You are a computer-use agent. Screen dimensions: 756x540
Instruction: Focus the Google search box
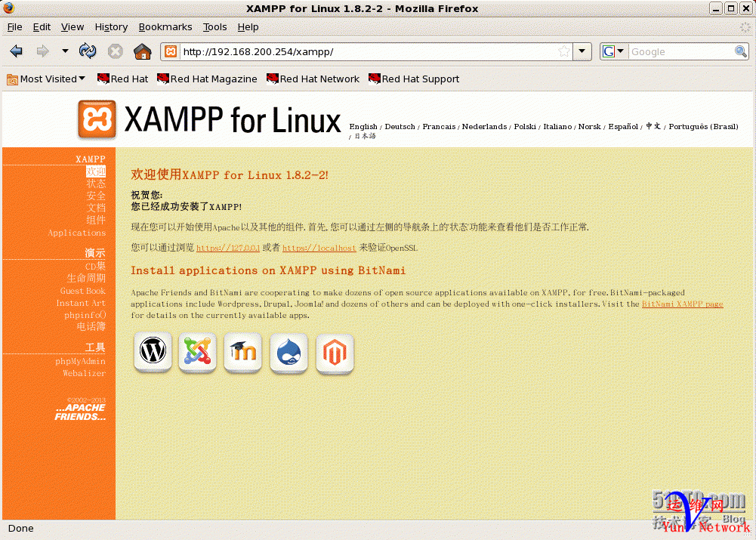pos(681,51)
